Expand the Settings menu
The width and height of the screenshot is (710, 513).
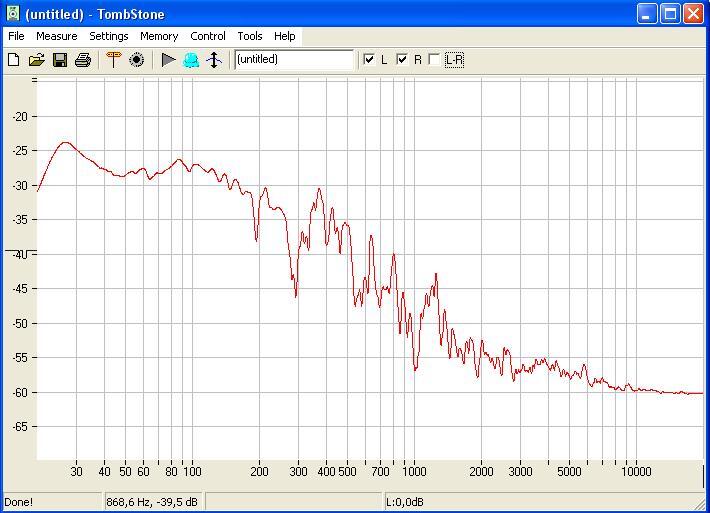tap(108, 36)
